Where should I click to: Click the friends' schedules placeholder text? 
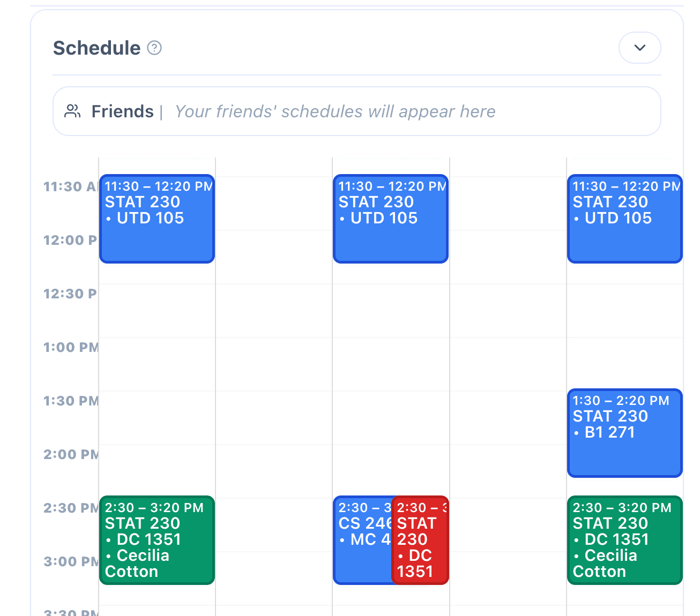(335, 111)
